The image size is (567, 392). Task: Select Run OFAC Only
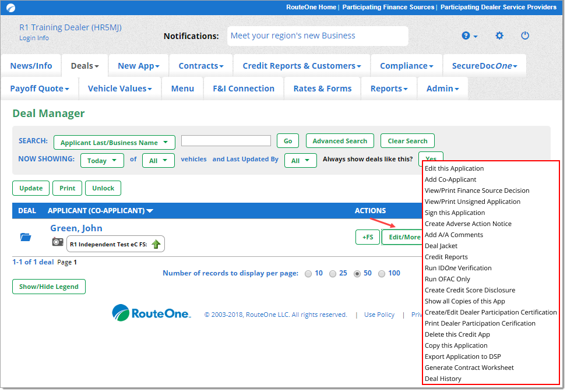[x=448, y=279]
